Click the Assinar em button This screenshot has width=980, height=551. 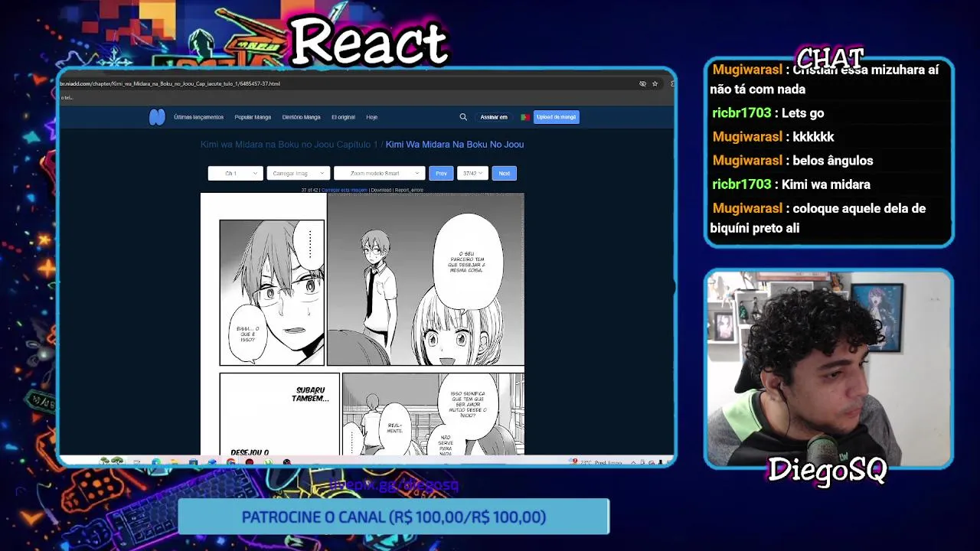coord(494,117)
